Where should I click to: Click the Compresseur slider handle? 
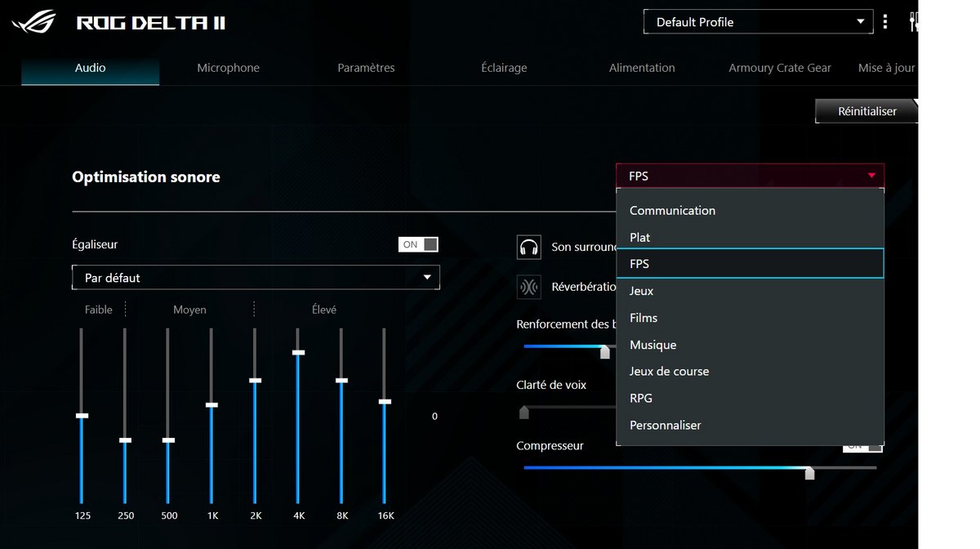tap(809, 473)
